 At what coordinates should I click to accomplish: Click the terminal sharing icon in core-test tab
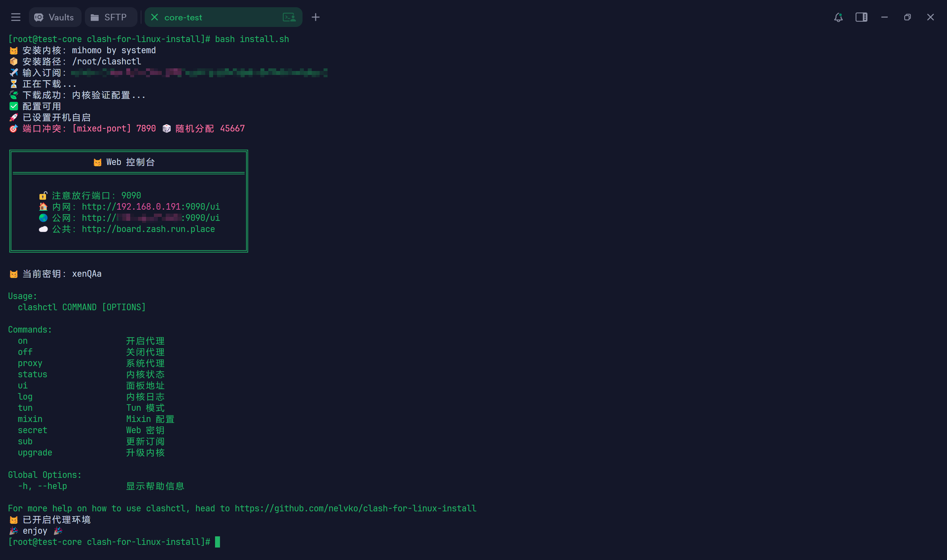[289, 17]
